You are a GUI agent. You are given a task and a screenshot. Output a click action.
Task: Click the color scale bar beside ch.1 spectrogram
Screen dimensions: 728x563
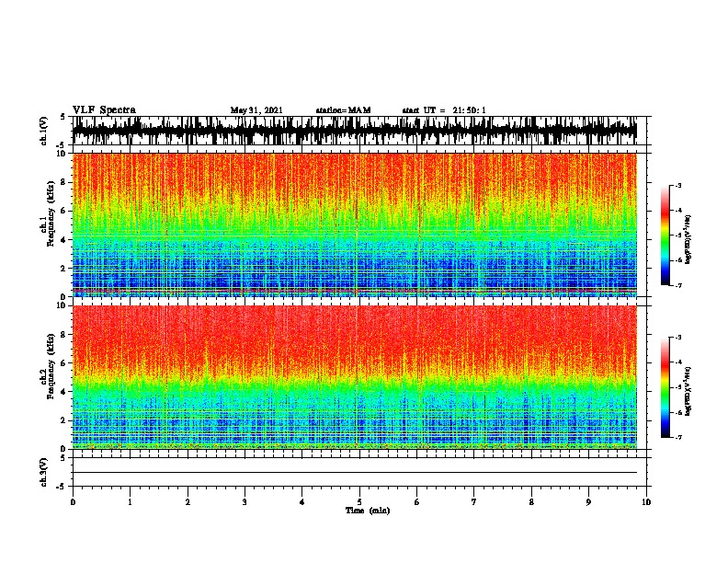coord(665,236)
